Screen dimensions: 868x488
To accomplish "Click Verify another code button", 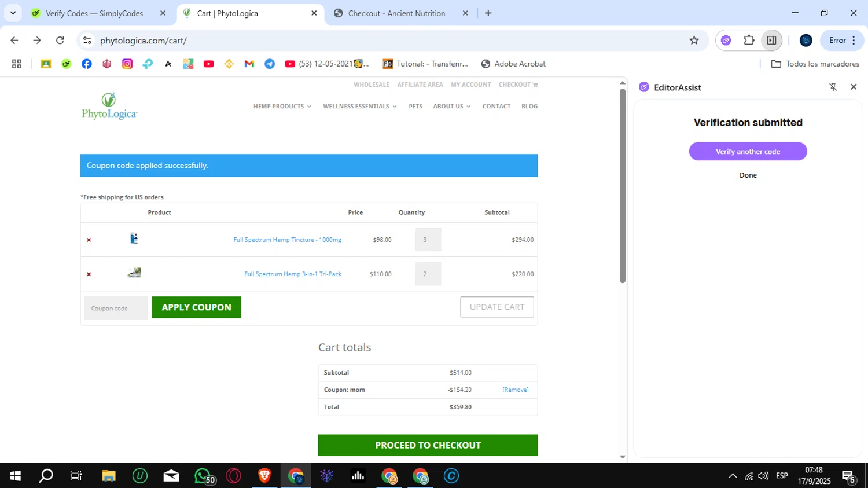I will (748, 152).
